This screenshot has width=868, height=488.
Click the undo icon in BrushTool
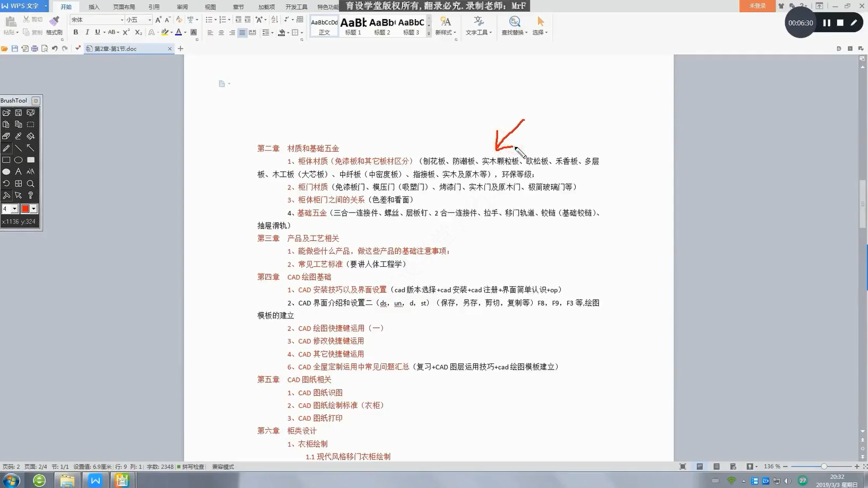click(x=6, y=184)
